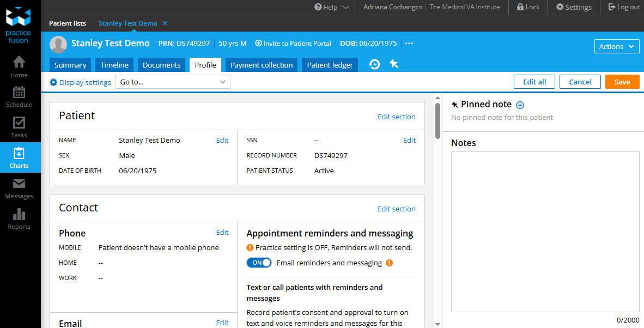Open Patient ledger tab
The image size is (644, 328).
click(x=330, y=65)
